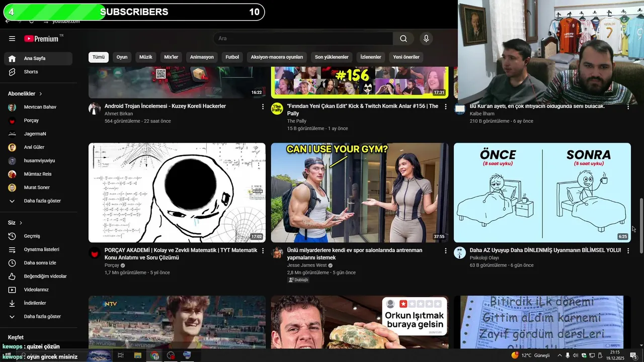Select the Tümü filter chip
Viewport: 644px width, 362px height.
[x=99, y=57]
